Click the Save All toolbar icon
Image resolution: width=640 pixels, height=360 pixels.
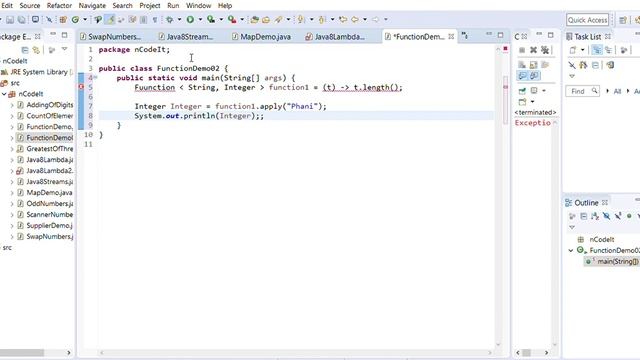tap(21, 20)
